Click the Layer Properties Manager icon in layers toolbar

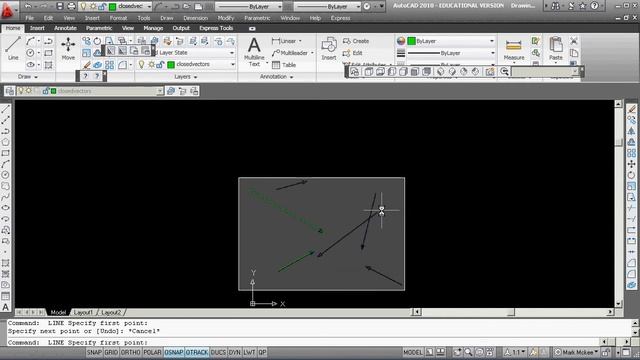click(10, 91)
